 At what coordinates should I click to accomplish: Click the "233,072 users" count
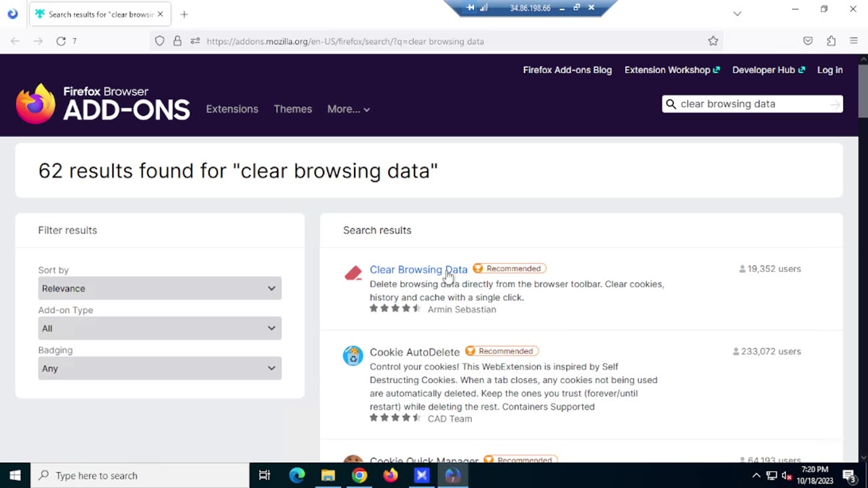tap(767, 351)
